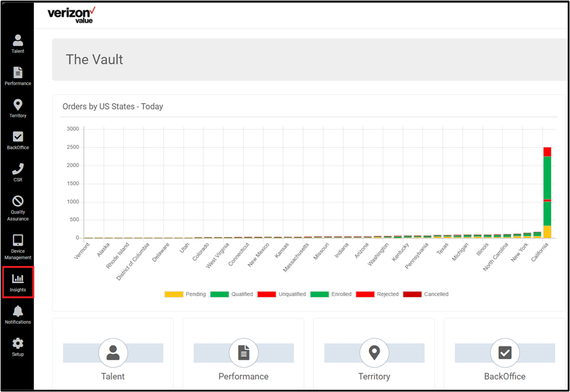Click the California stacked bar
The image size is (570, 392).
click(547, 192)
